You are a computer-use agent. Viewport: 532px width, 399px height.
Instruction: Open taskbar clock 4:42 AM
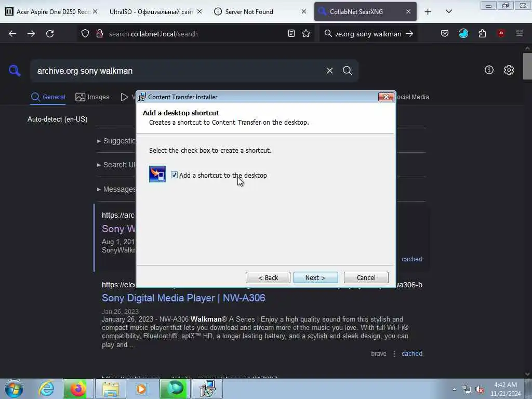pyautogui.click(x=505, y=389)
